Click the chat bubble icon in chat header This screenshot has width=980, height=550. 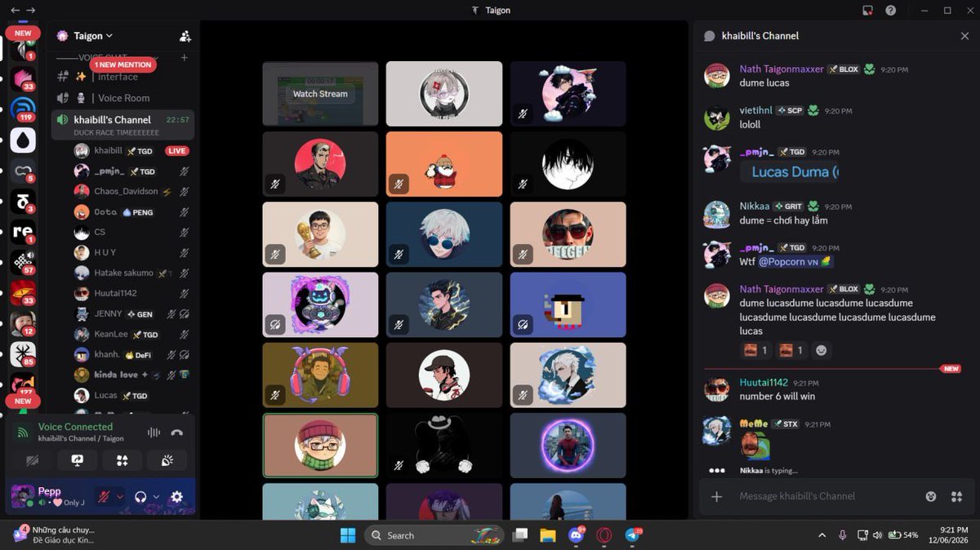(709, 36)
